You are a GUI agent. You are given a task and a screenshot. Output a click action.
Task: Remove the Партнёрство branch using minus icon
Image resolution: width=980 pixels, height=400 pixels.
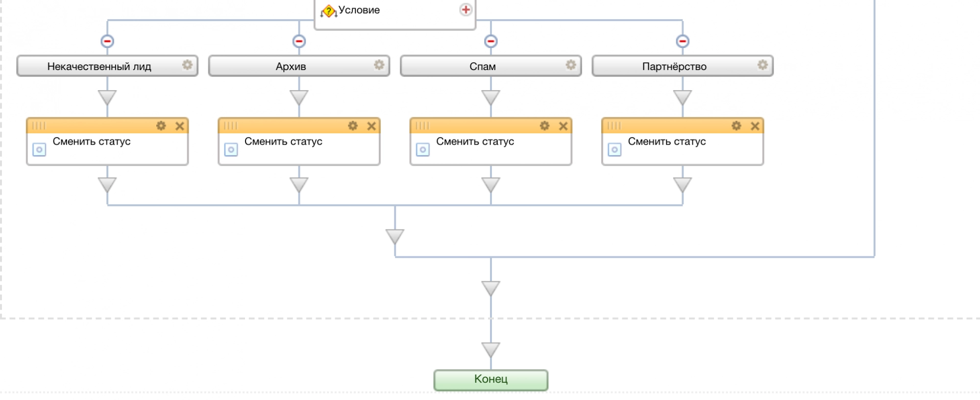coord(683,41)
